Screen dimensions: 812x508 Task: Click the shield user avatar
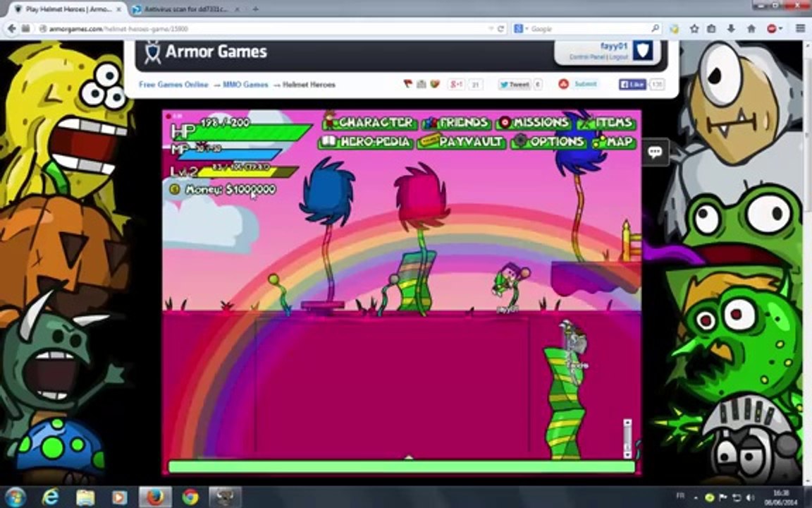(643, 51)
